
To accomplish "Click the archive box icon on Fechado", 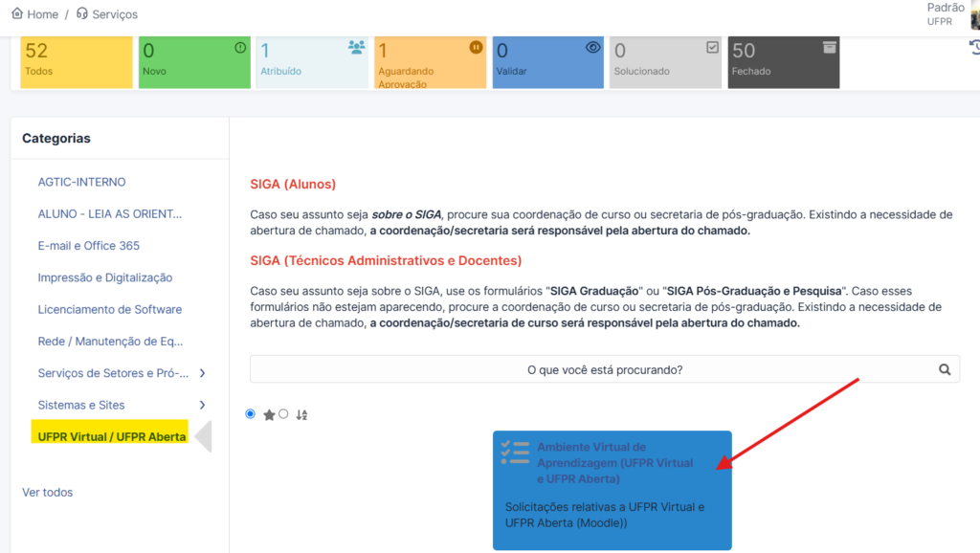I will [x=830, y=48].
